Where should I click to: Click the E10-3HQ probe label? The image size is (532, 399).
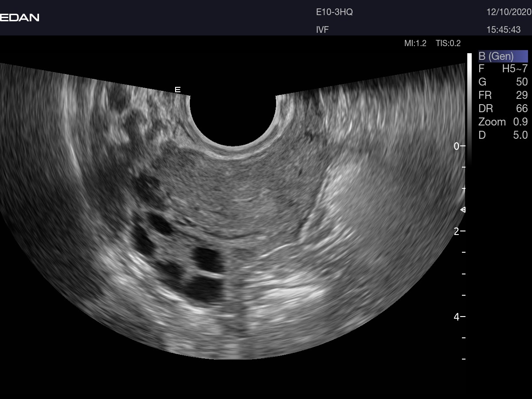(334, 12)
